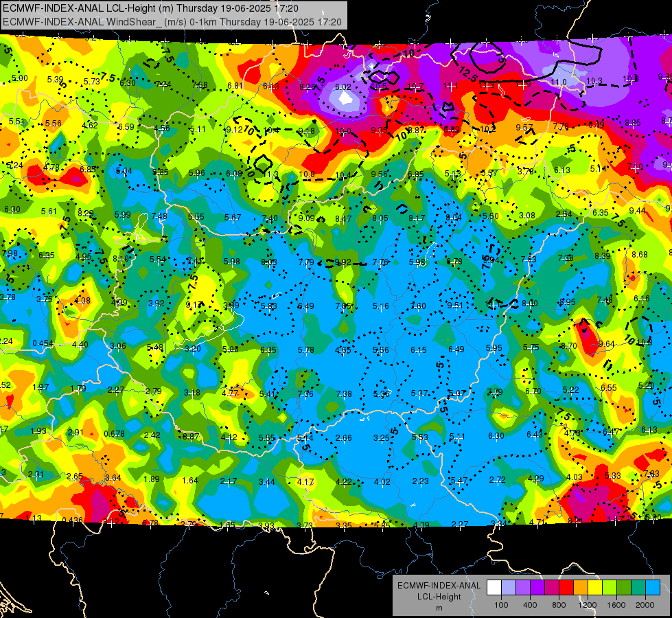
Task: Click the 12.5 contour line label
Action: click(x=468, y=74)
